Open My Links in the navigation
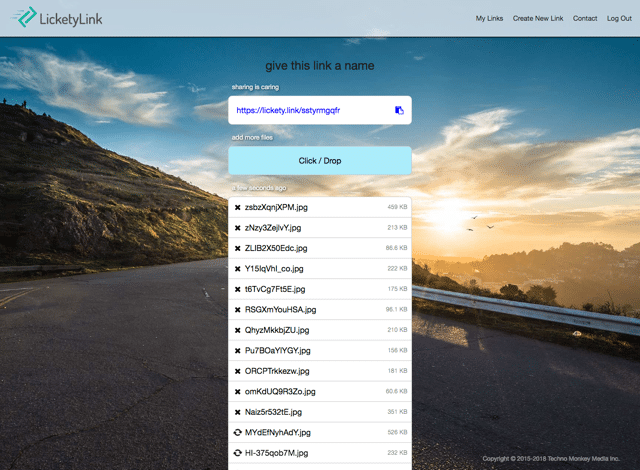This screenshot has width=640, height=470. 489,18
